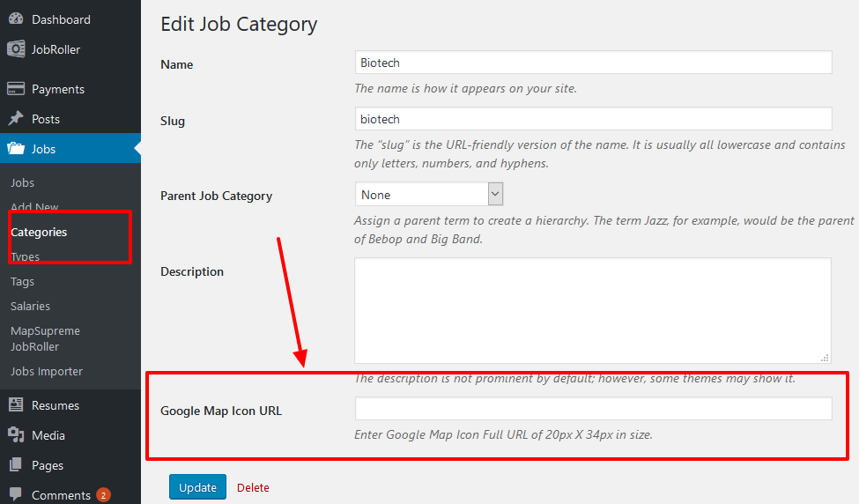Click the Payments card icon

[16, 89]
